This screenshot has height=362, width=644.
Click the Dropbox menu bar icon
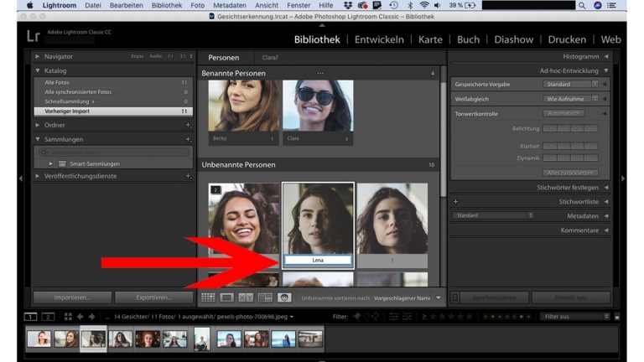coord(348,5)
